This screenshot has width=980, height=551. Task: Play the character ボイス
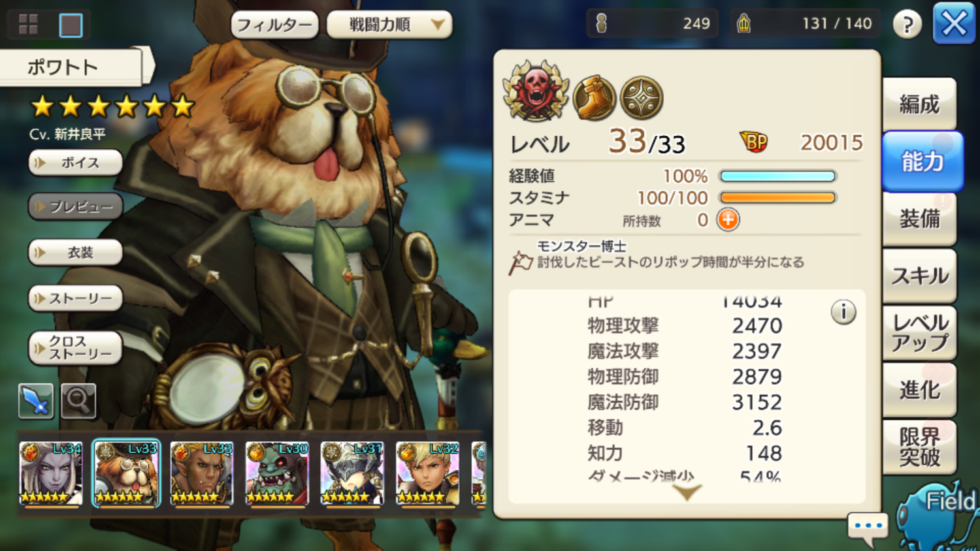[75, 163]
